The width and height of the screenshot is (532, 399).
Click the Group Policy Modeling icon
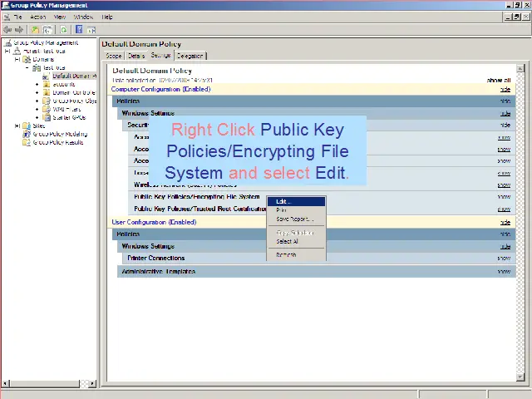[x=27, y=134]
